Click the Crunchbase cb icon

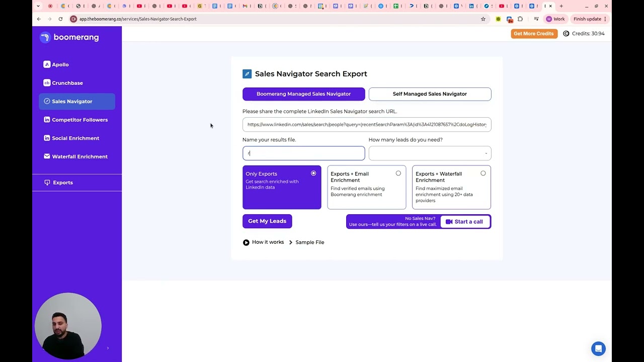(x=47, y=83)
